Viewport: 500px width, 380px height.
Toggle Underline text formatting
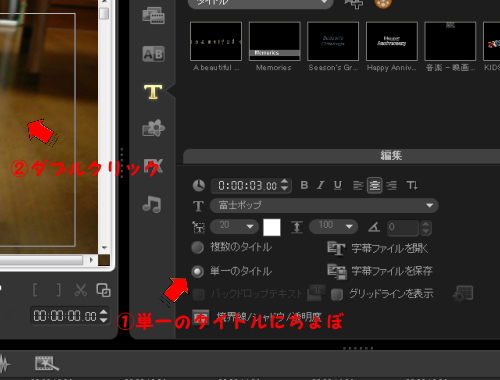tap(338, 185)
